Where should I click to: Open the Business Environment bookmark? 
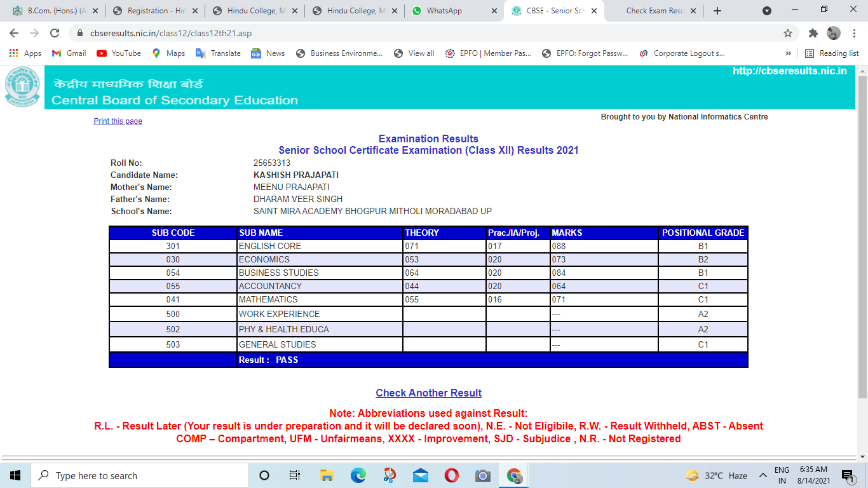pos(339,53)
